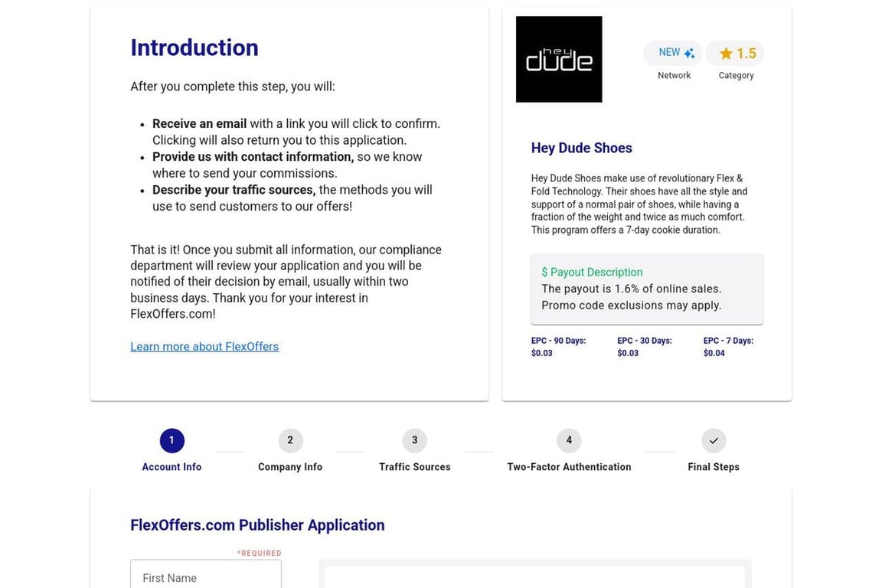Focus the First Name input field
This screenshot has width=882, height=588.
(206, 574)
